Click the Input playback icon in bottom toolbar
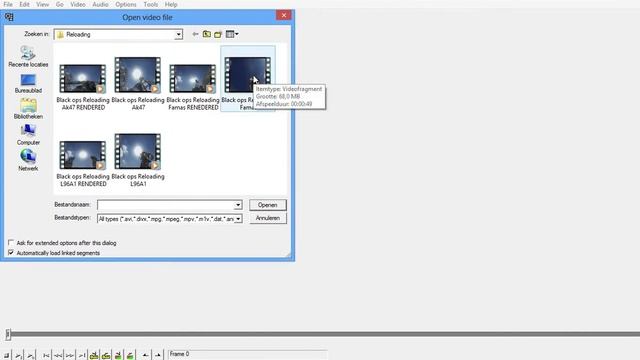The image size is (640, 360). click(x=19, y=356)
